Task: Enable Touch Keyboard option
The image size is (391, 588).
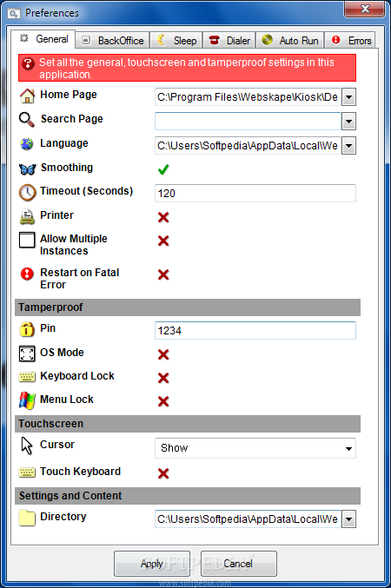Action: pos(163,473)
